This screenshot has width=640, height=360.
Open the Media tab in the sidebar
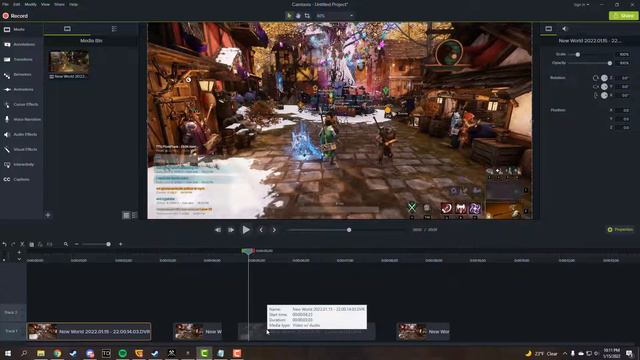coord(22,29)
